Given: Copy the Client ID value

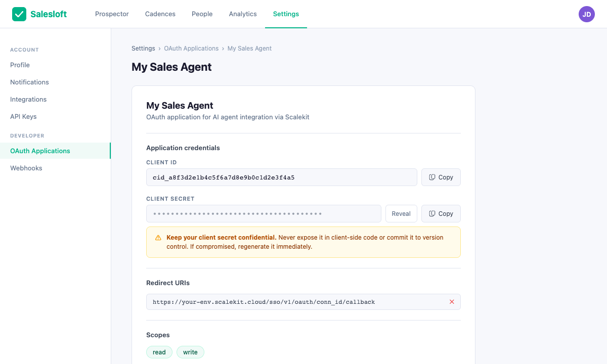Looking at the screenshot, I should tap(441, 177).
